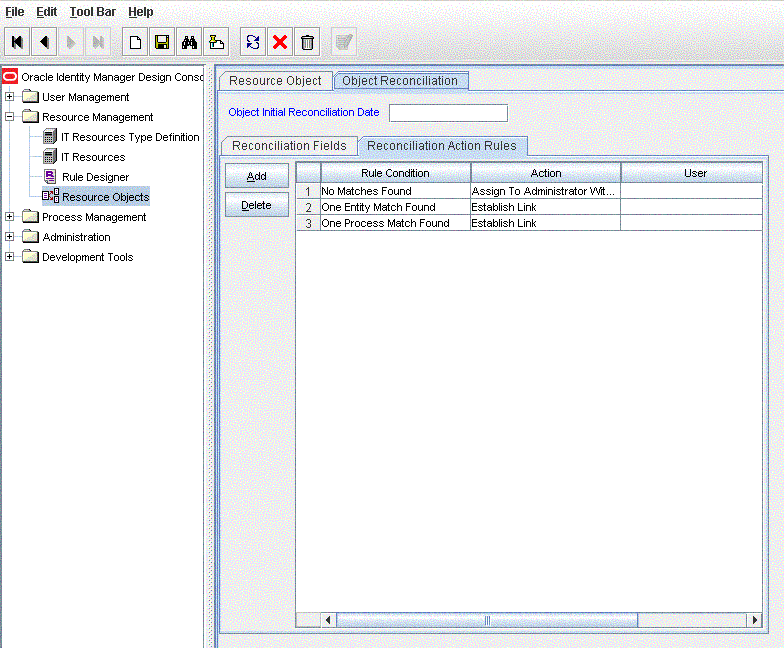784x648 pixels.
Task: Create a new blank record icon
Action: click(x=135, y=42)
